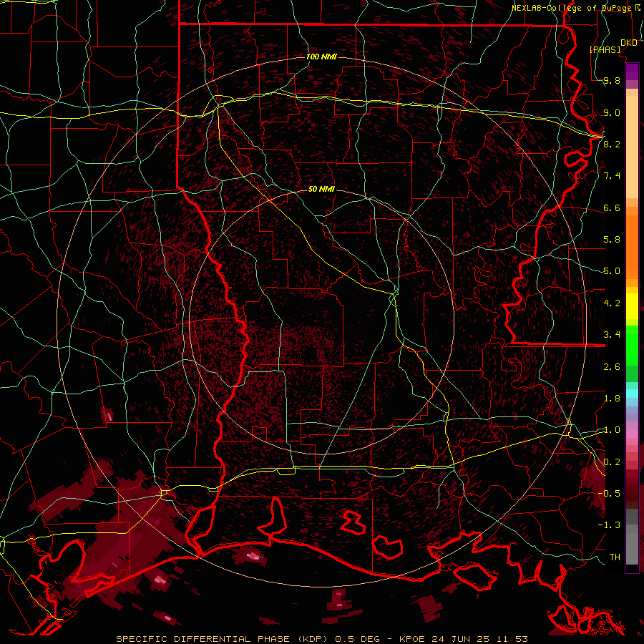The image size is (644, 644).
Task: Click the 100 NMI range ring label
Action: (x=321, y=57)
